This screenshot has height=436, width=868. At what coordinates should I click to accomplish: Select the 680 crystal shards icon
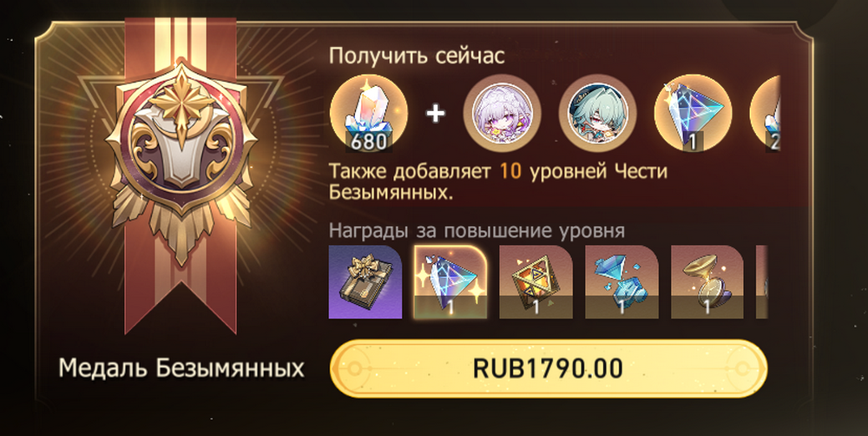point(369,114)
